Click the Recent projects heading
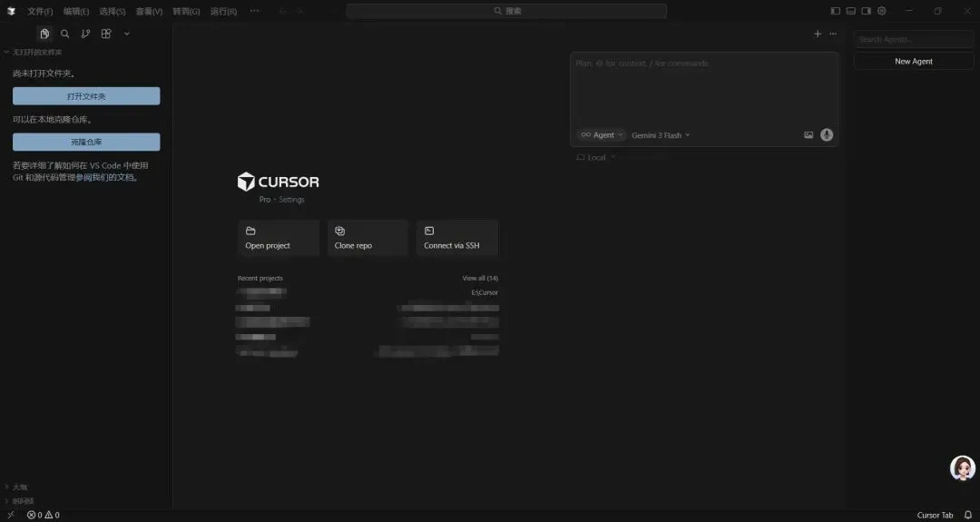The image size is (980, 522). pos(260,278)
